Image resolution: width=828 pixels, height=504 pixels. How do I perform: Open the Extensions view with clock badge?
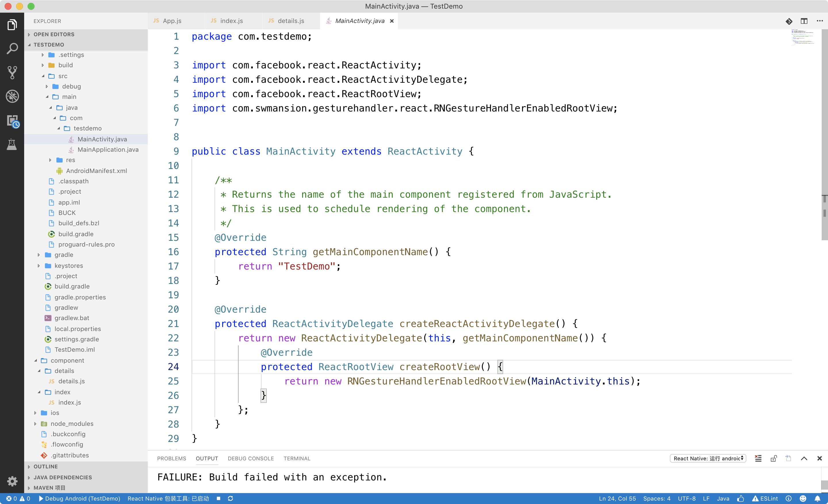coord(13,121)
